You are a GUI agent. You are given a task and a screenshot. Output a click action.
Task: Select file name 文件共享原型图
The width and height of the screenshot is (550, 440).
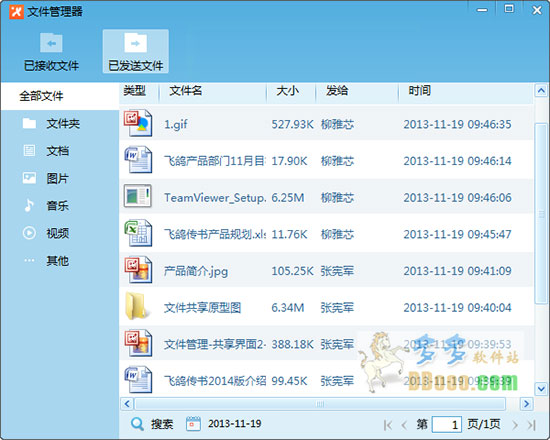click(202, 308)
